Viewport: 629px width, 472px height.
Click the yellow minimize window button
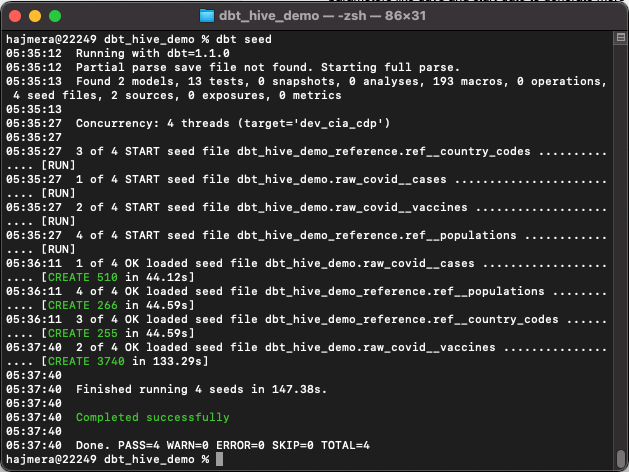tap(35, 16)
